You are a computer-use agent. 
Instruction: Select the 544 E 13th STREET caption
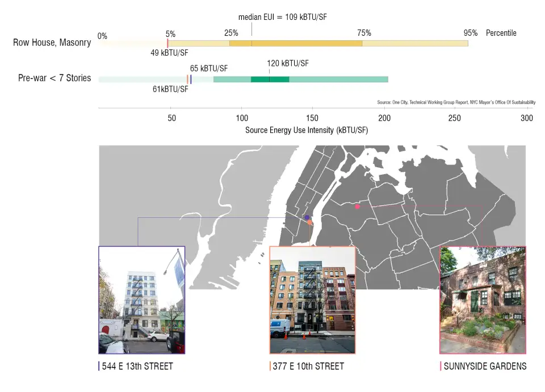tap(137, 366)
